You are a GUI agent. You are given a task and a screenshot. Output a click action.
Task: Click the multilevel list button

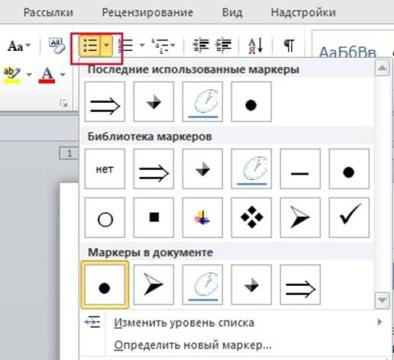coord(161,46)
